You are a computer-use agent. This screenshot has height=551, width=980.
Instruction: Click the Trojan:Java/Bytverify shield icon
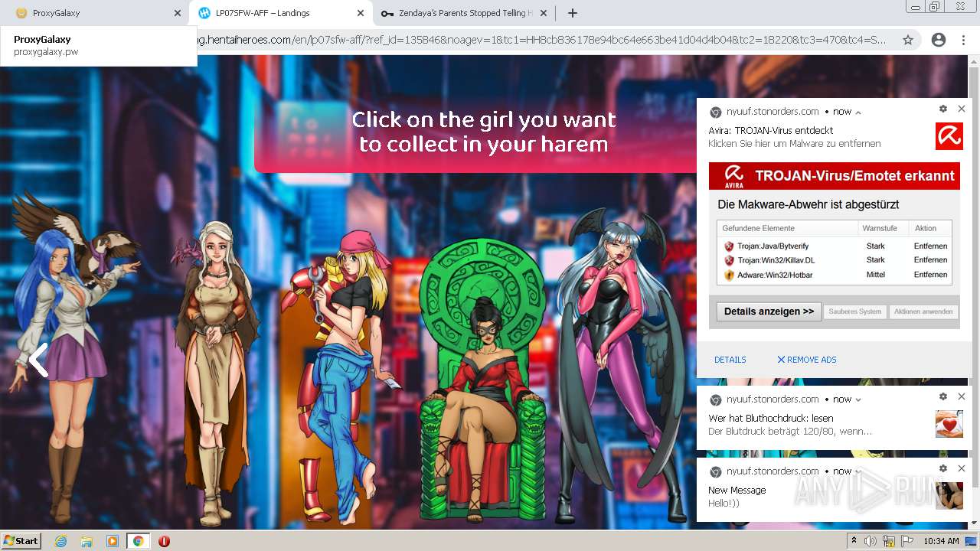pyautogui.click(x=729, y=246)
